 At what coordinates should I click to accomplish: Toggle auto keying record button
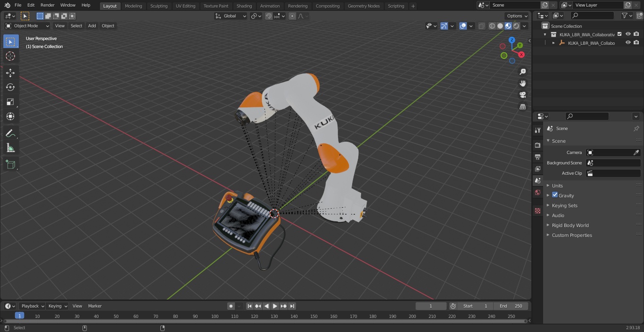coord(231,306)
